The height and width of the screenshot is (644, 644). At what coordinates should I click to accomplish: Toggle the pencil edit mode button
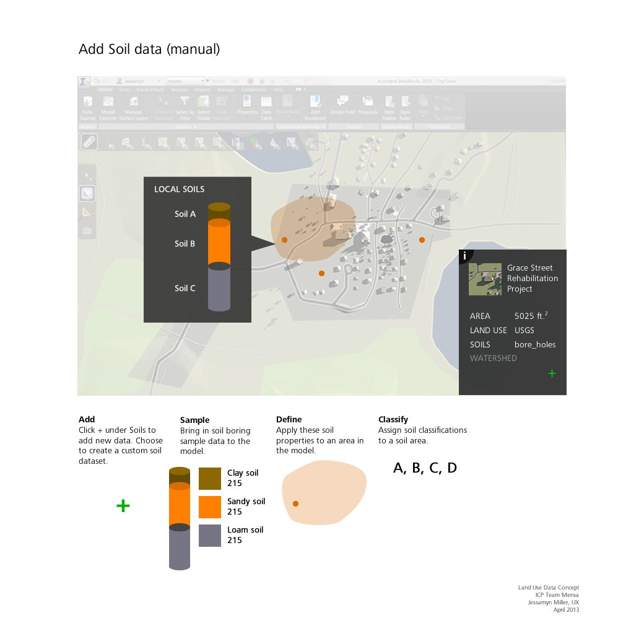[89, 142]
